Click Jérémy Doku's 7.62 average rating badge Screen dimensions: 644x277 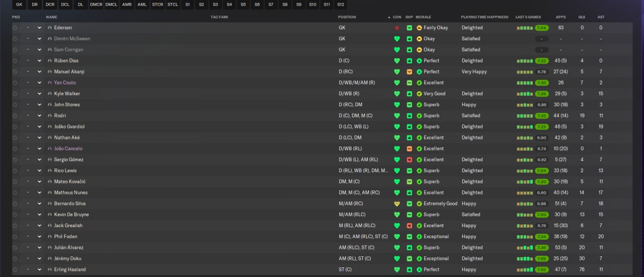pyautogui.click(x=542, y=258)
